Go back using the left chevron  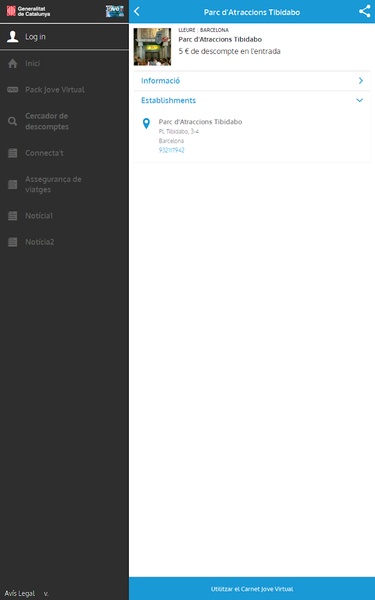(137, 11)
